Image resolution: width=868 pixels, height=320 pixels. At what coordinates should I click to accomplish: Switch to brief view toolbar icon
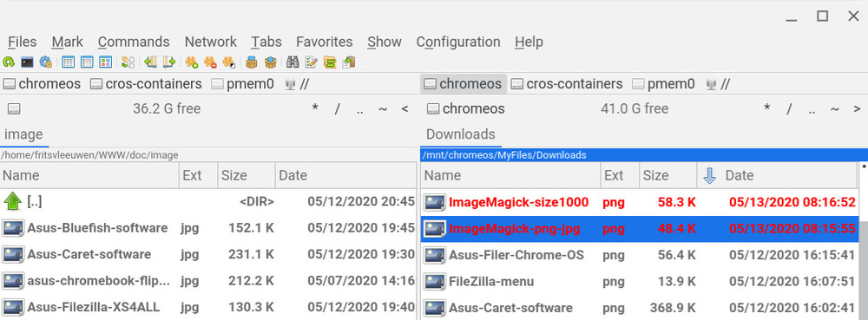[x=68, y=62]
